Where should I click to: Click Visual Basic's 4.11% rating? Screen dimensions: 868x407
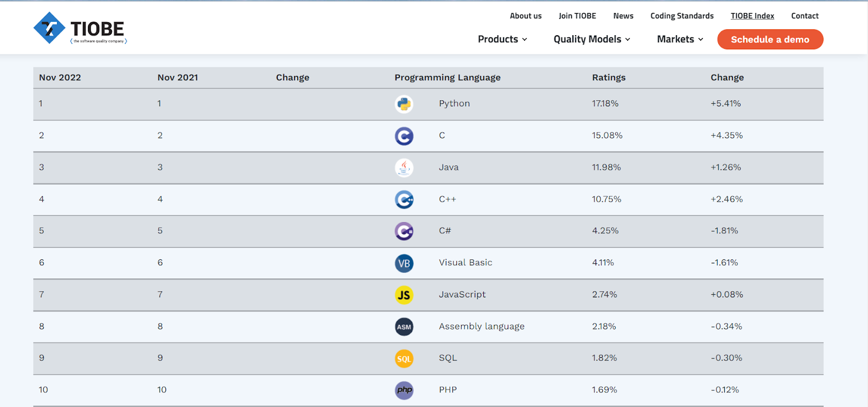603,263
